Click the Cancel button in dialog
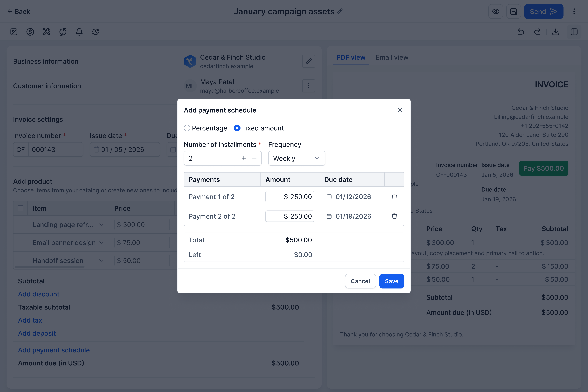Viewport: 588px width, 392px height. (x=360, y=281)
